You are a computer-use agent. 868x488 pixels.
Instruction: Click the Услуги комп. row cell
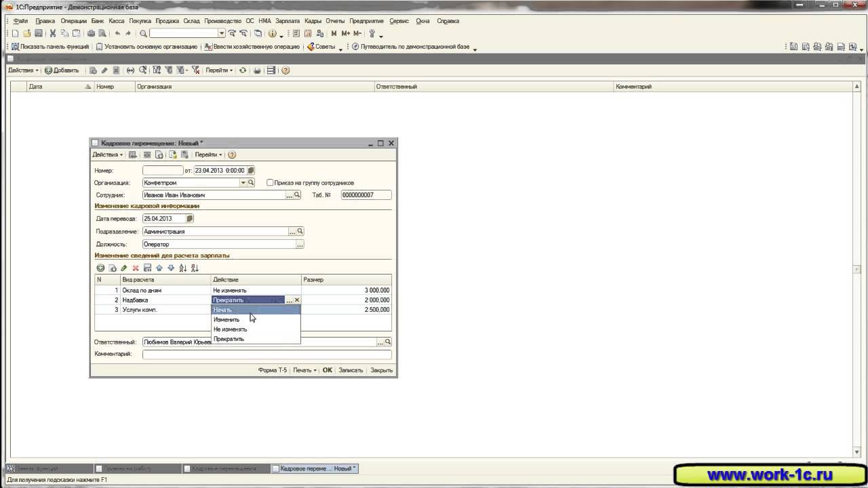click(x=165, y=310)
